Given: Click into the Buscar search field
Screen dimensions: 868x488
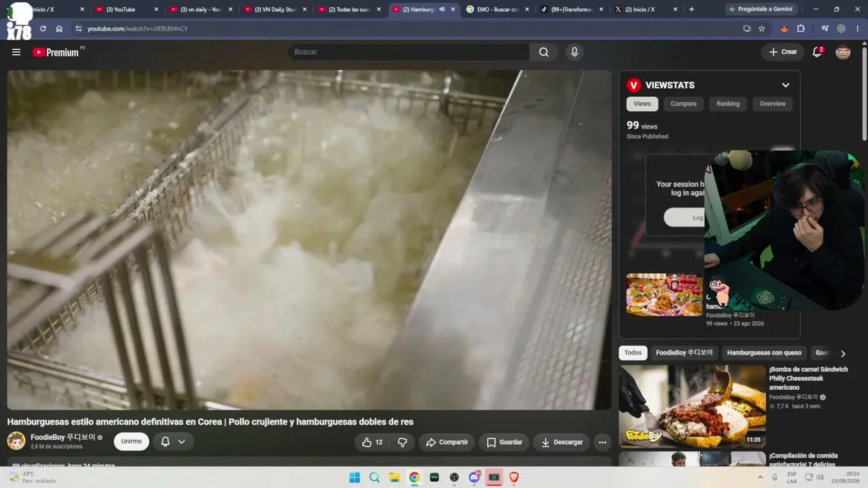Looking at the screenshot, I should click(x=409, y=52).
